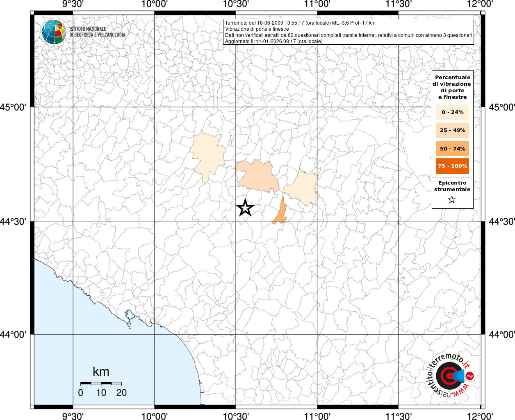The width and height of the screenshot is (515, 420).
Task: Click the Epicentro strumentale legend label
Action: [452, 186]
